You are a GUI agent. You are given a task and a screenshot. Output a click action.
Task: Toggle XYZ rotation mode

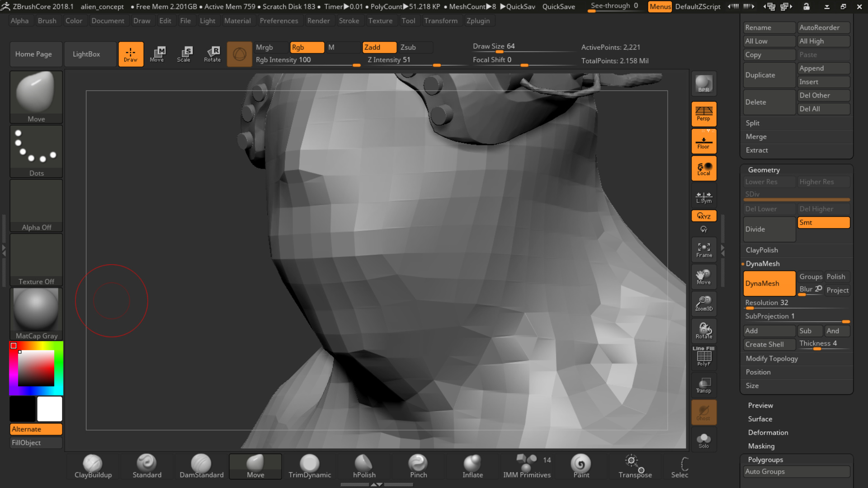[x=704, y=216]
